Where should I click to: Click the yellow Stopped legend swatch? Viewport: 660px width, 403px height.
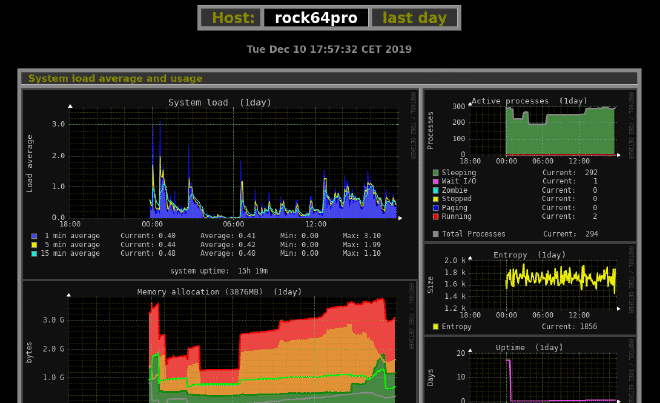[436, 199]
